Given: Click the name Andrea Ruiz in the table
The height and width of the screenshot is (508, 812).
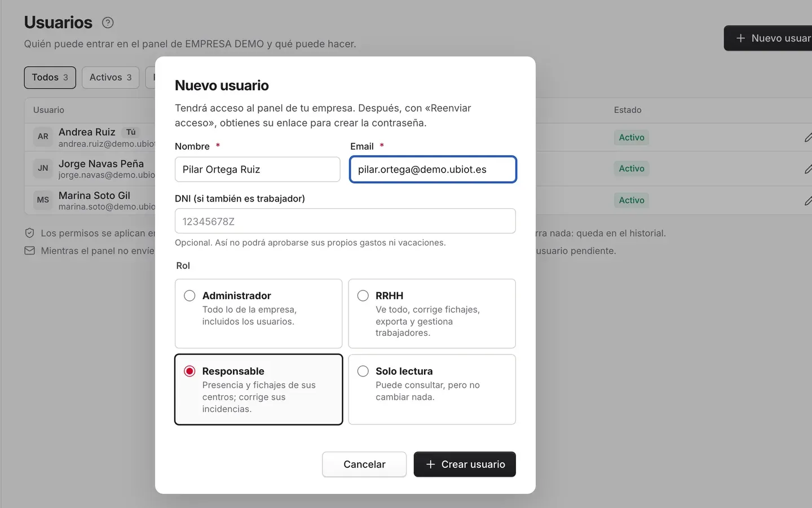Looking at the screenshot, I should coord(87,132).
